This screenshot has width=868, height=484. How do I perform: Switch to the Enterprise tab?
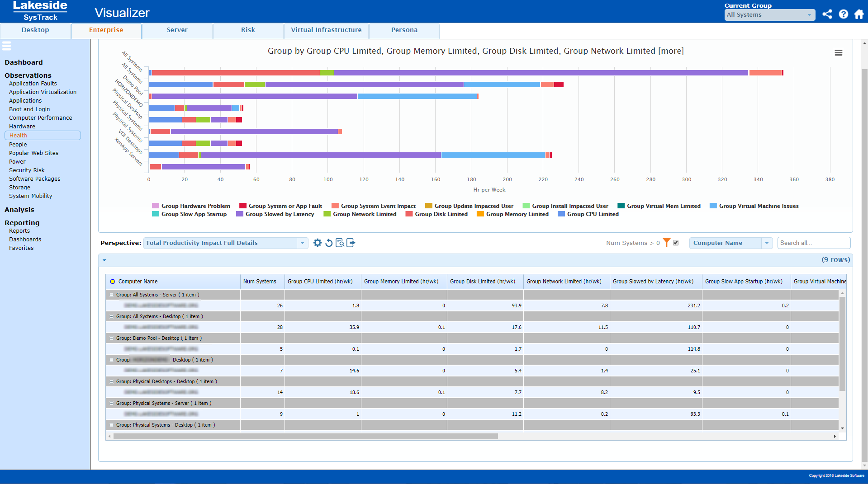point(106,30)
